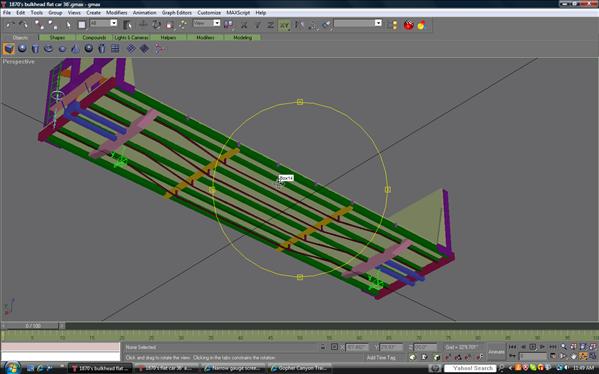Click the Yahoo! Search box in taskbar
The width and height of the screenshot is (599, 374).
click(470, 368)
